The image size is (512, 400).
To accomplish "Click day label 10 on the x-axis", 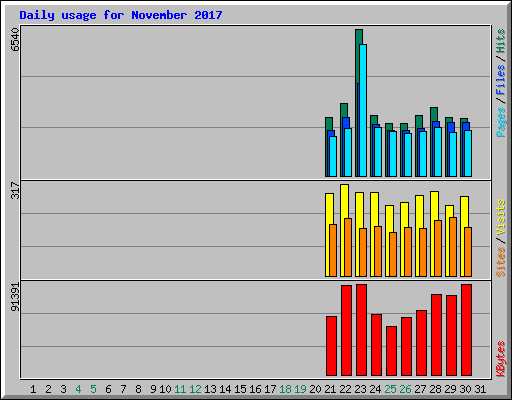I will coord(165,389).
